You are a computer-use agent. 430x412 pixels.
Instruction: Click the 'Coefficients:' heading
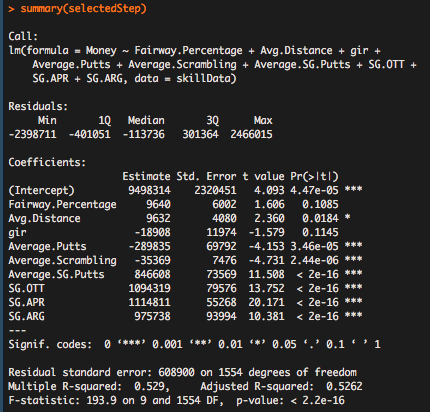point(47,162)
